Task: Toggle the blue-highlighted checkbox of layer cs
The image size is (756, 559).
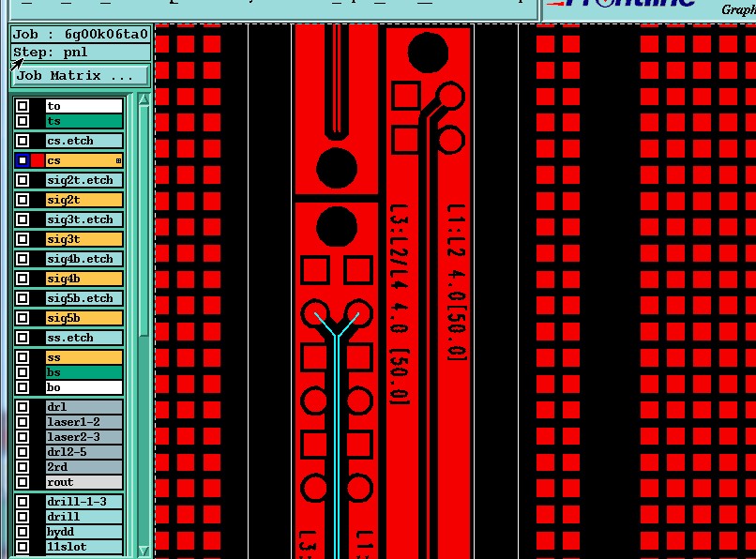Action: click(x=23, y=160)
